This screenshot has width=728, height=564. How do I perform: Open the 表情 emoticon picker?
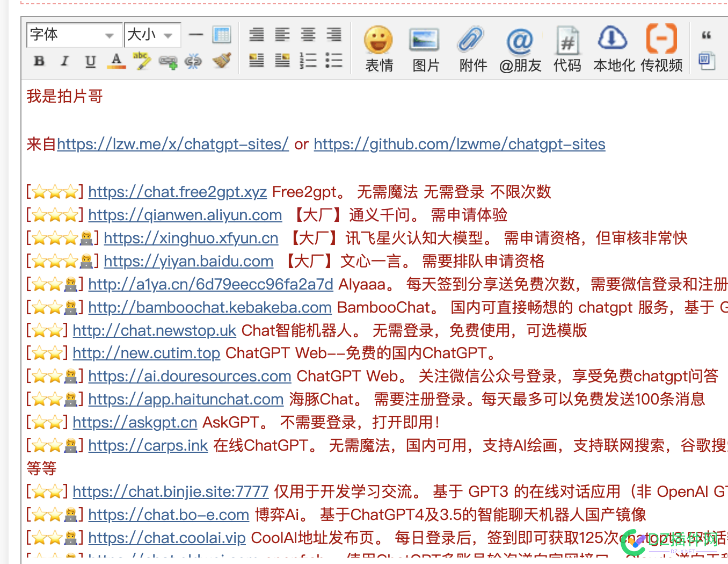click(x=378, y=49)
